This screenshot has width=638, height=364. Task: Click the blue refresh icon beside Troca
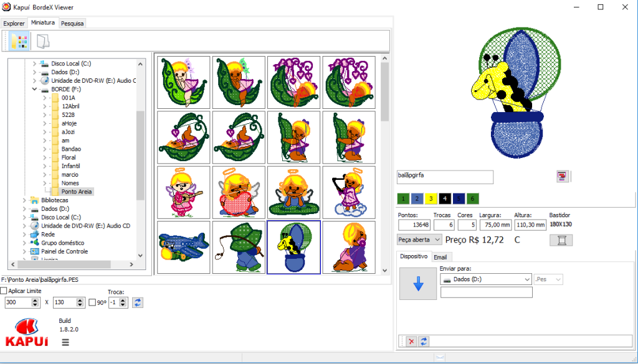click(138, 302)
